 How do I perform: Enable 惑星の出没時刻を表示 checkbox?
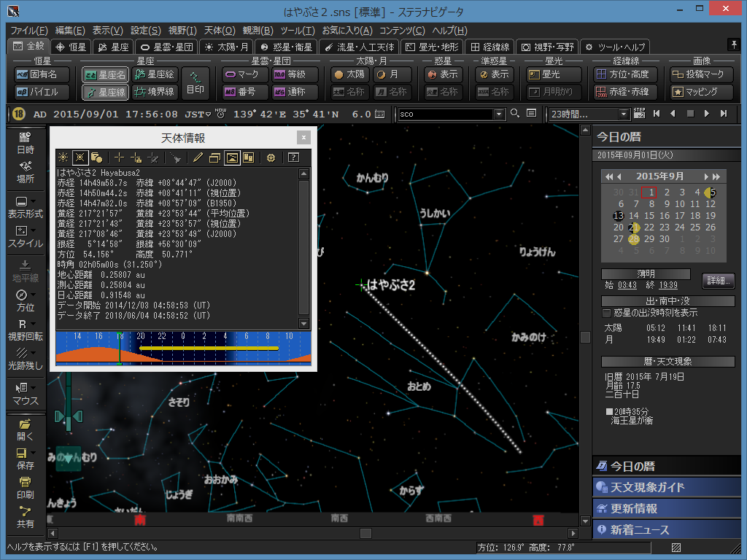[606, 313]
